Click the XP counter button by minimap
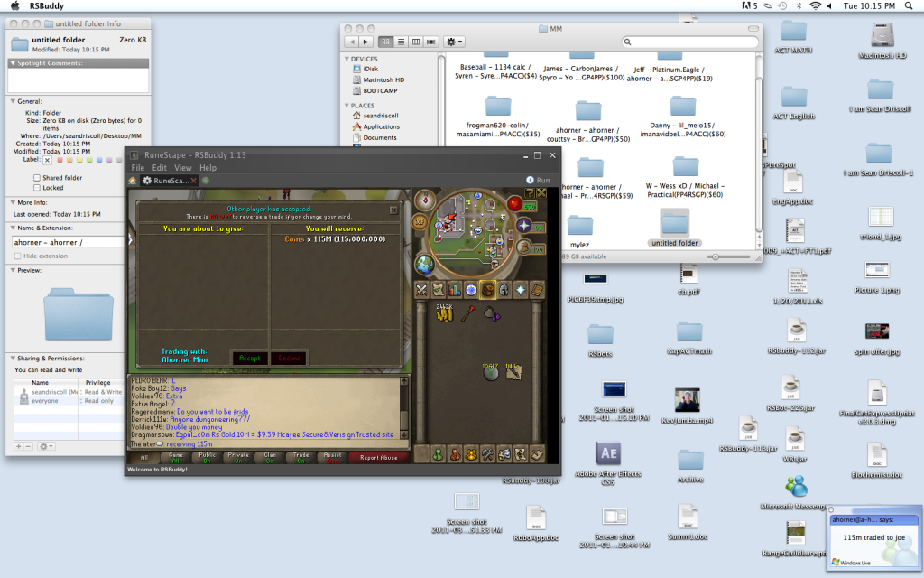The width and height of the screenshot is (924, 578). tap(420, 222)
